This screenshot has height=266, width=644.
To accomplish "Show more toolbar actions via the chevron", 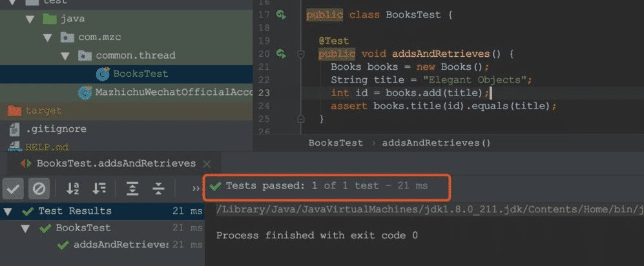I will pyautogui.click(x=196, y=189).
